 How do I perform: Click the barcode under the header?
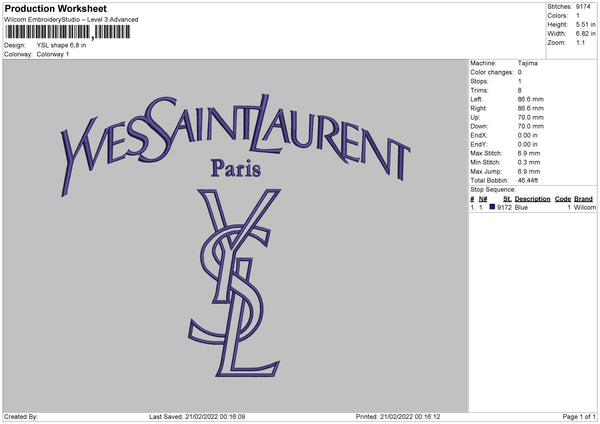67,32
